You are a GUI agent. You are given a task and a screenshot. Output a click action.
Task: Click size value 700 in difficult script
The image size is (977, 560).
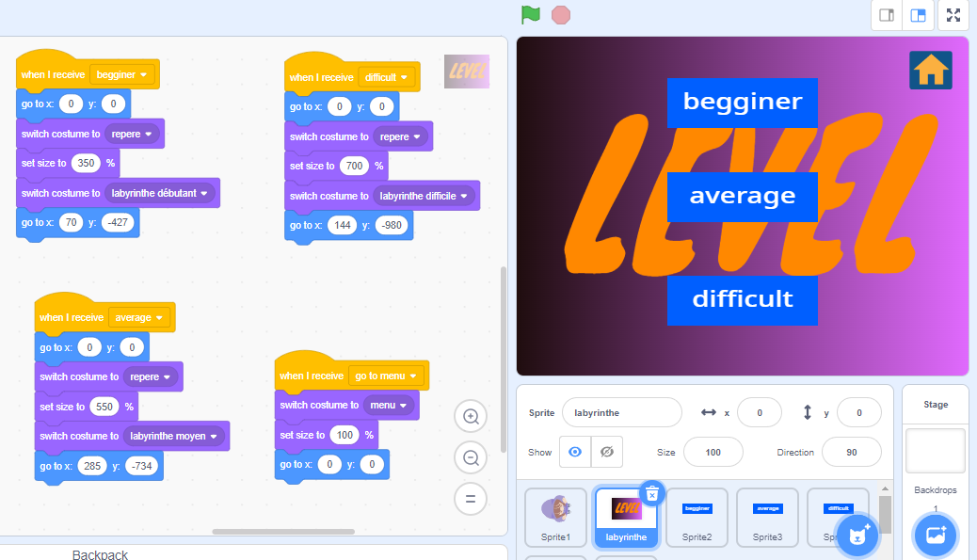[355, 167]
